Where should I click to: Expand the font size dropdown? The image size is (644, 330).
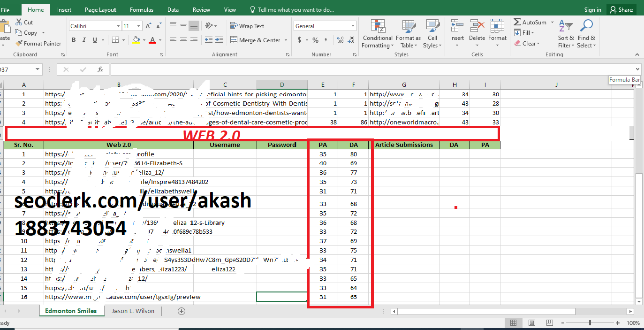click(x=139, y=26)
